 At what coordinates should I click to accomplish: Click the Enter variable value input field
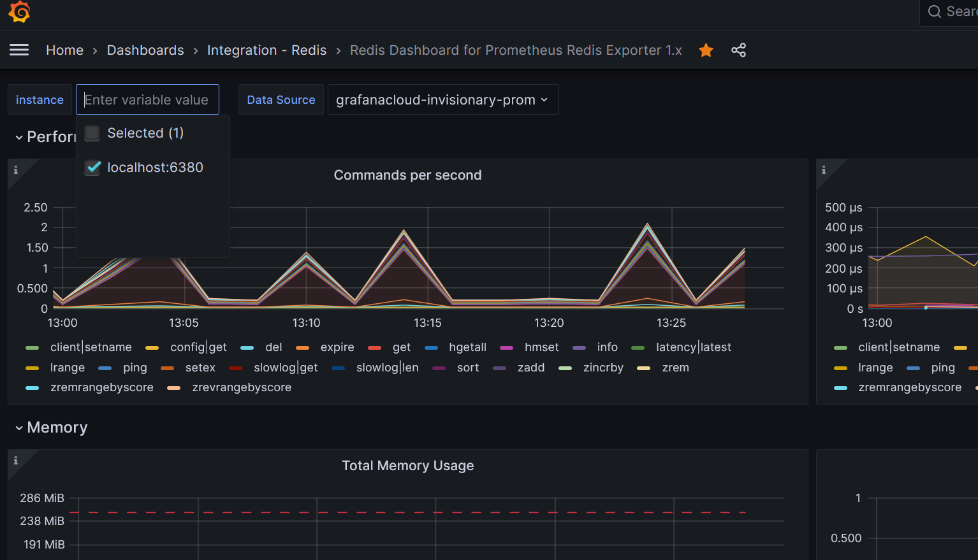pos(147,99)
